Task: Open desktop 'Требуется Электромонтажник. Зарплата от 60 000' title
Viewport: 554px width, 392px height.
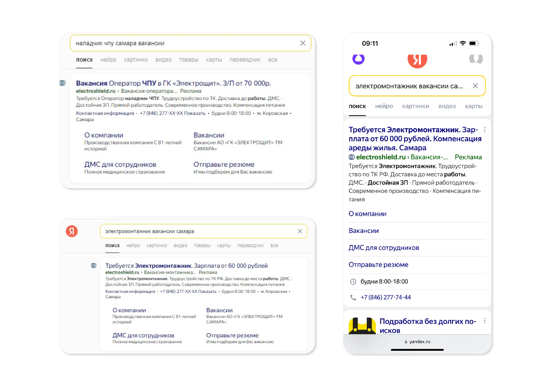Action: tap(186, 266)
